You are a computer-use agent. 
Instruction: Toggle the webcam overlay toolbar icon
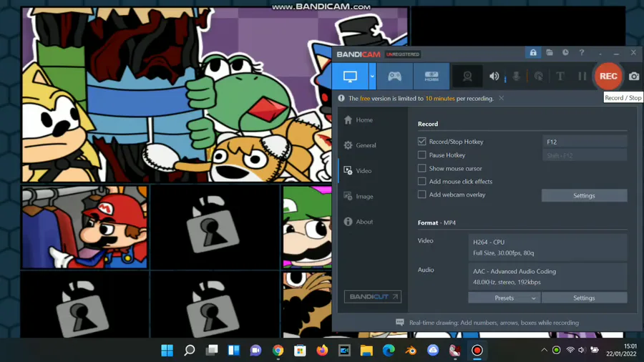(x=467, y=77)
